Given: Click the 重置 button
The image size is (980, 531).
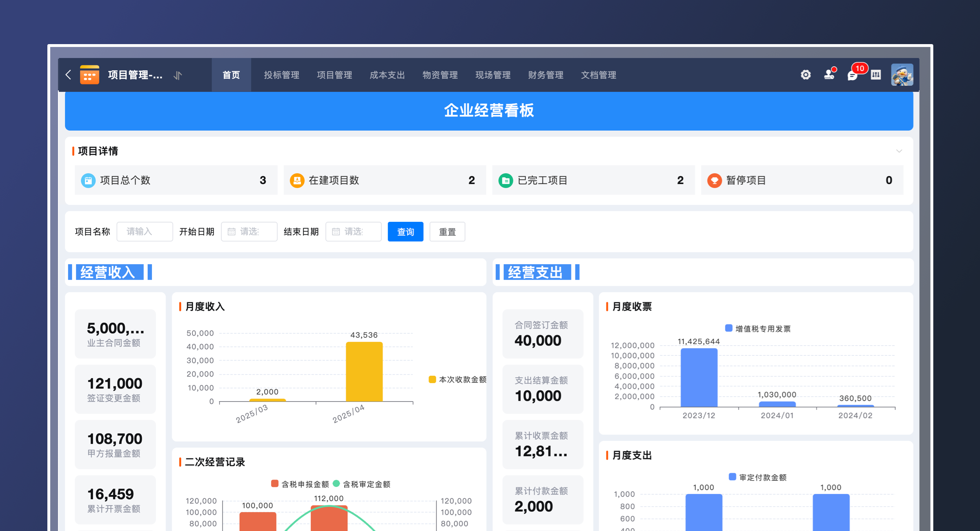Looking at the screenshot, I should click(x=447, y=232).
